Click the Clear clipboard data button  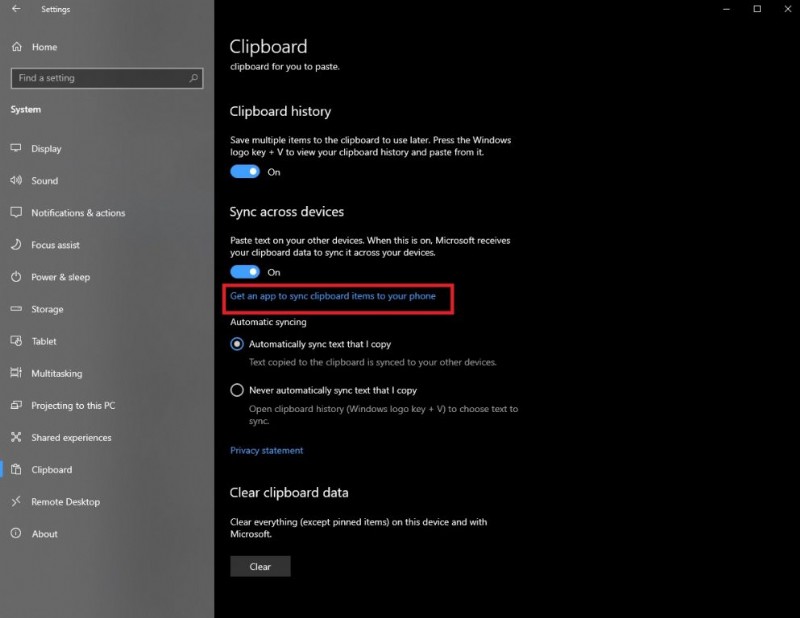click(260, 566)
